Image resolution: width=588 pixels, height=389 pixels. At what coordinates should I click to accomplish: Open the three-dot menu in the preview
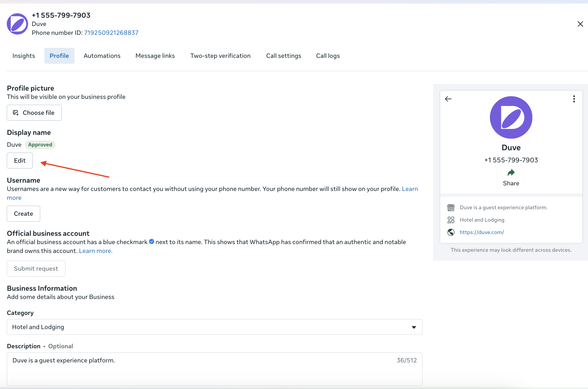point(574,99)
